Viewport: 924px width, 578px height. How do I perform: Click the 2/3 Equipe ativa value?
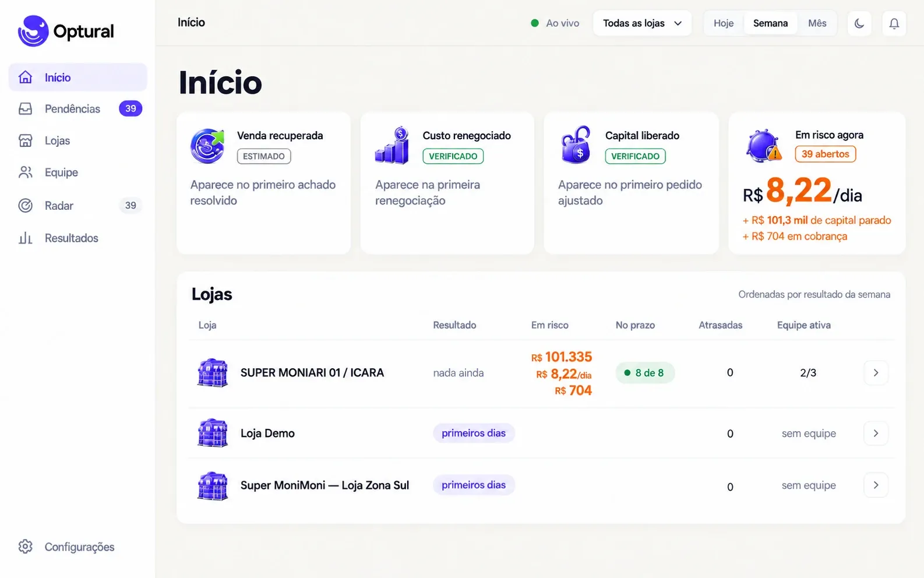(808, 373)
